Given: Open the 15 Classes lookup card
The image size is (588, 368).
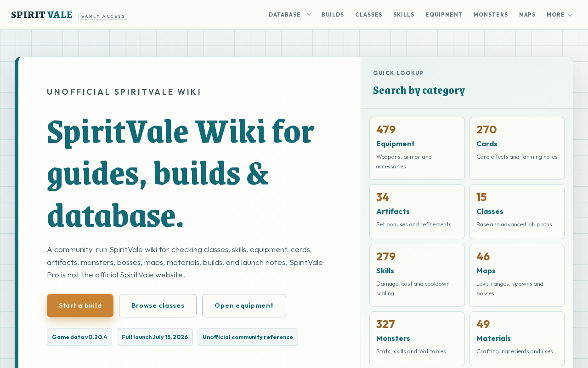Looking at the screenshot, I should 517,212.
